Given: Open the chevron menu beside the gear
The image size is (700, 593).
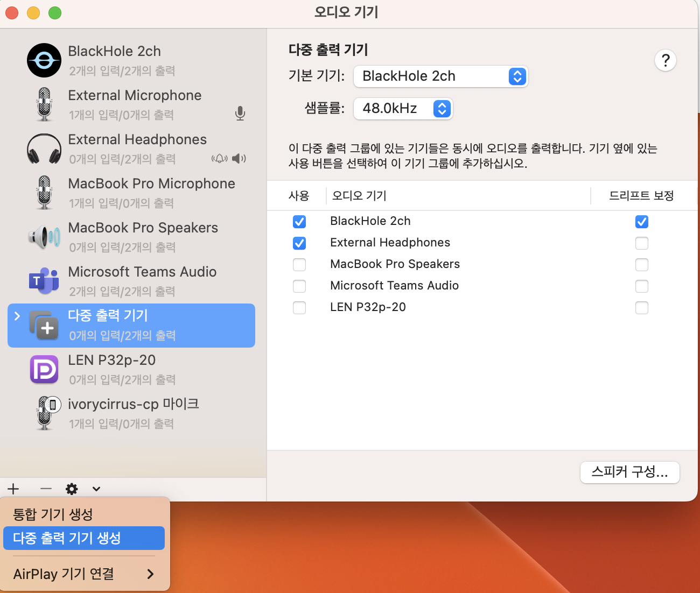Looking at the screenshot, I should 96,489.
